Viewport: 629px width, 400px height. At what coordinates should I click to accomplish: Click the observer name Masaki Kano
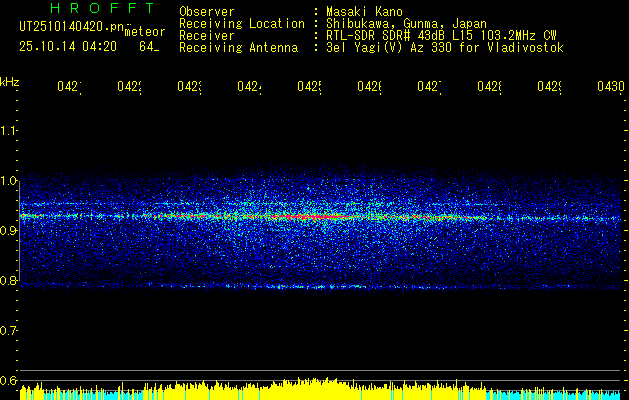coord(364,12)
